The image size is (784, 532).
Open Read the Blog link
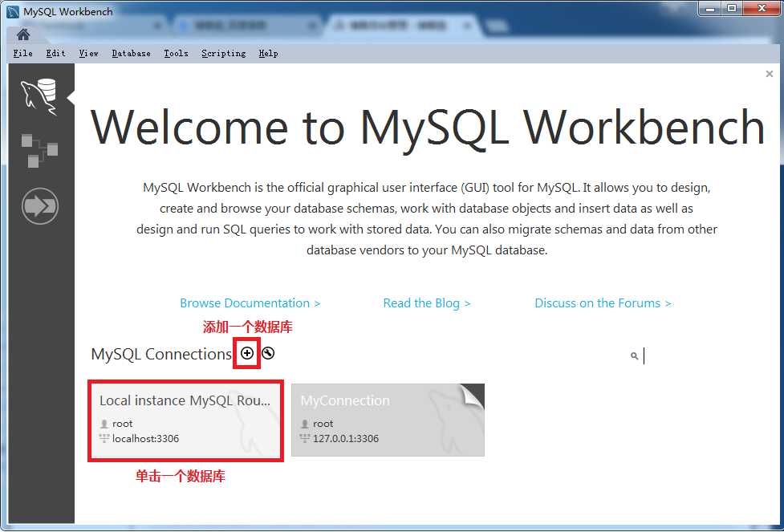(x=426, y=303)
